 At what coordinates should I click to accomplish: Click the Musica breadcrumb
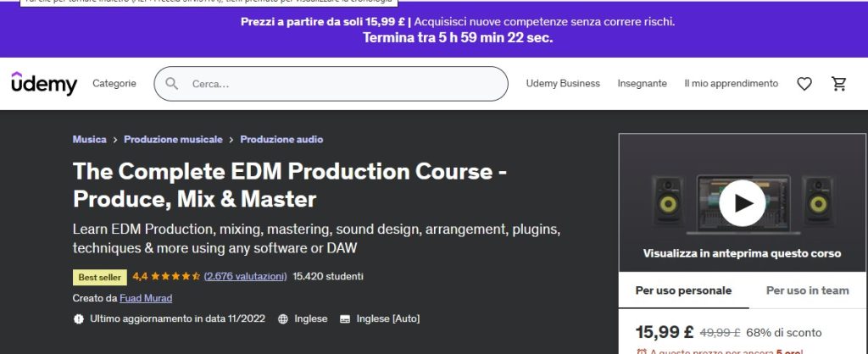(90, 140)
